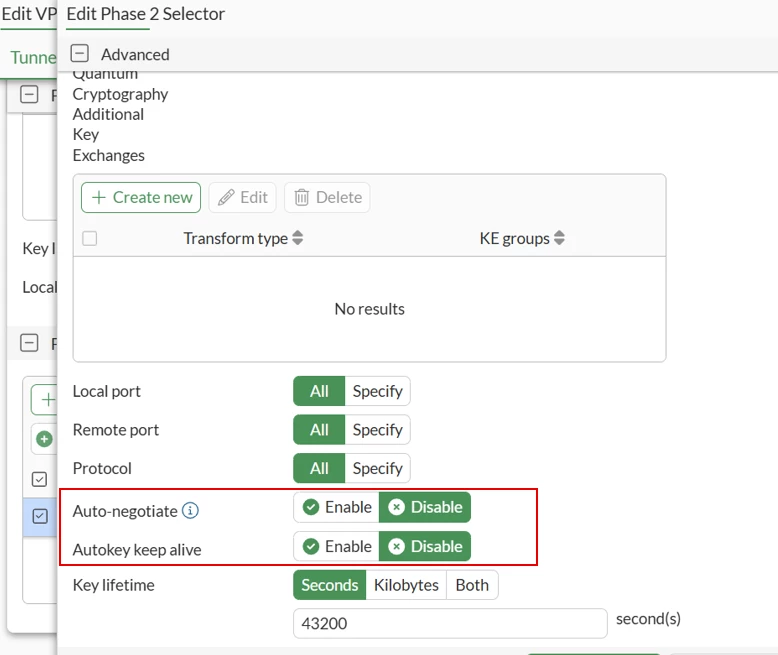Set Remote port to All
This screenshot has height=655, width=778.
(x=319, y=430)
